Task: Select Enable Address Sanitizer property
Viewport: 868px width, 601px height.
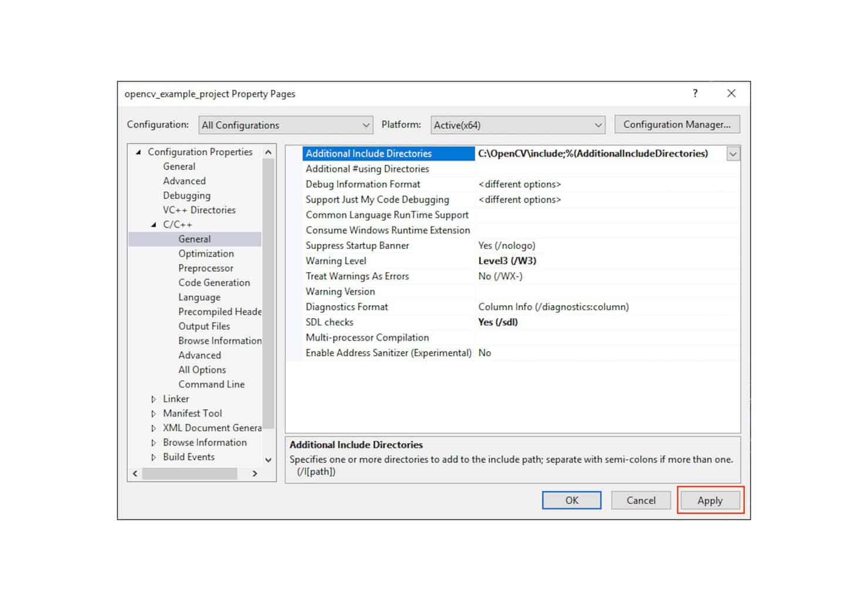Action: tap(389, 353)
